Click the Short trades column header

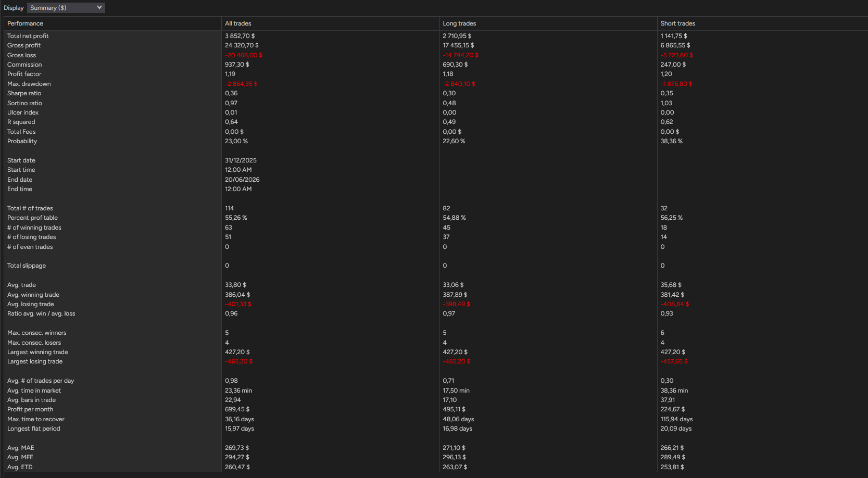point(677,23)
